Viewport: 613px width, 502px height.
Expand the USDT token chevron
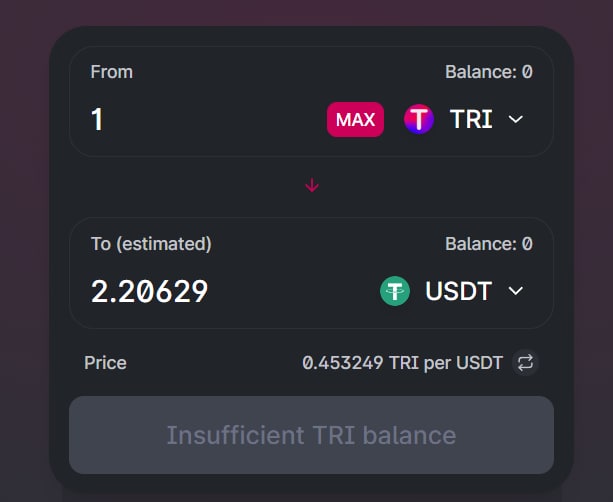516,291
